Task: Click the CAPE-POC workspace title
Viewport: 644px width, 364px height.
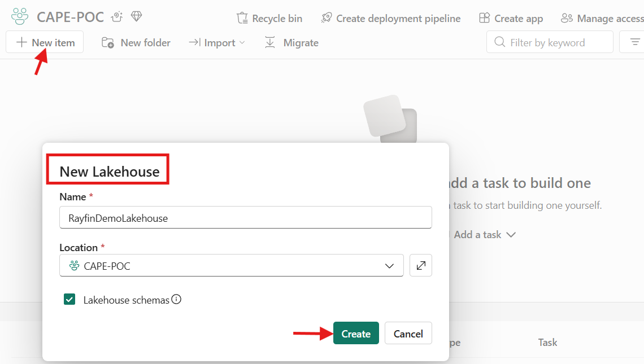Action: coord(70,17)
